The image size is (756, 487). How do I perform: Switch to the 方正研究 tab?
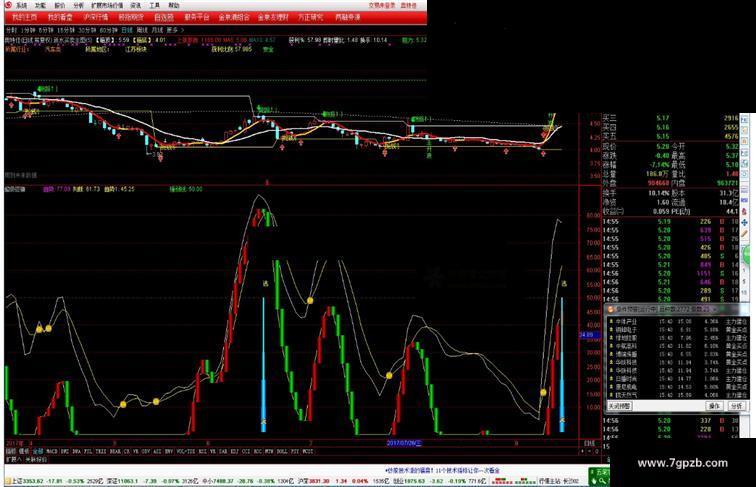point(310,17)
